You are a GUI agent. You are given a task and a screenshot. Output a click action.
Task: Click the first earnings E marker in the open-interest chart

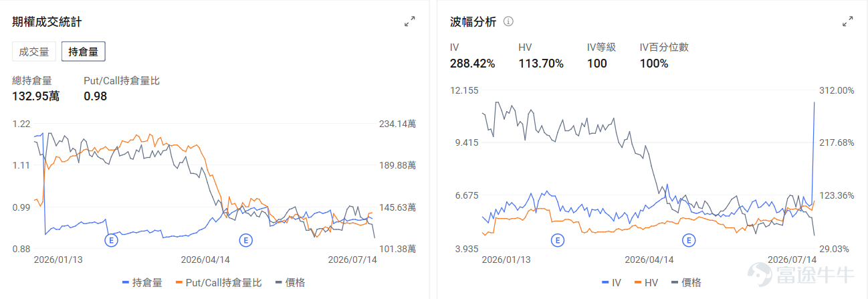(x=111, y=239)
